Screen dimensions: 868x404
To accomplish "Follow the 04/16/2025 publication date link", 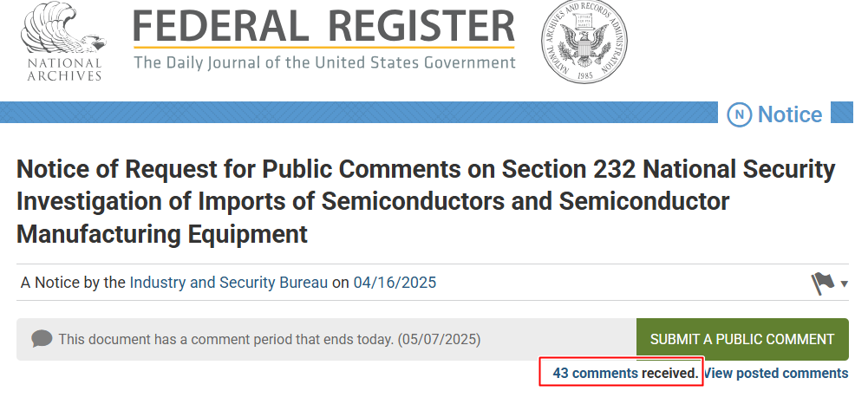I will pos(395,283).
